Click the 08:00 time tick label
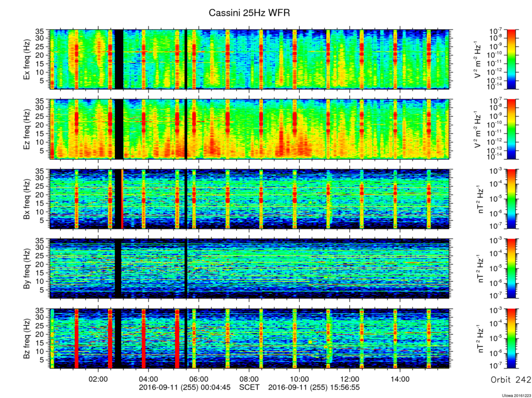The image size is (532, 398). tap(249, 379)
